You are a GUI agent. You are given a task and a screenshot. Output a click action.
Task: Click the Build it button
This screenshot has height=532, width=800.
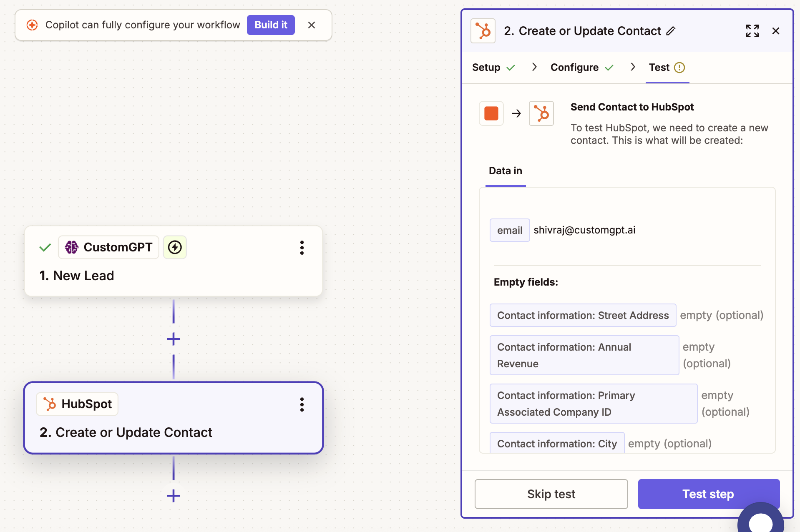point(271,25)
